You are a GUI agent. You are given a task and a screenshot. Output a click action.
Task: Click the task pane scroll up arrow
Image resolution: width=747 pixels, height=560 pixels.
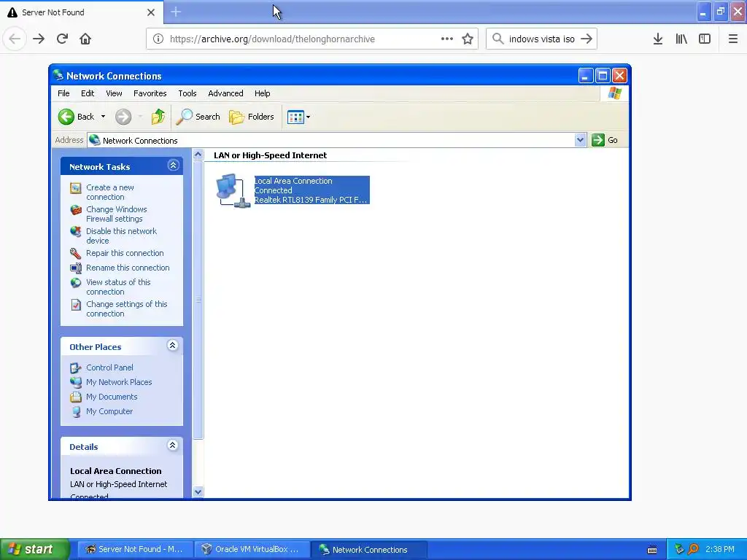coord(198,155)
